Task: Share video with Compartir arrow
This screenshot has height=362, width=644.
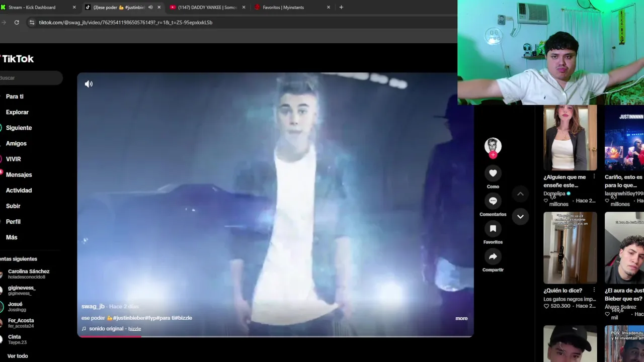Action: 493,256
